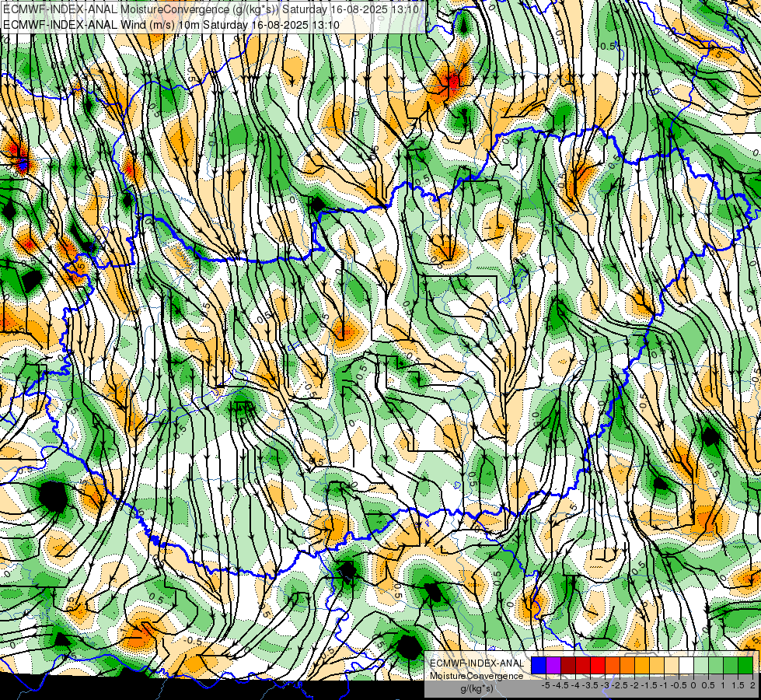Click the pale green swatch between 0 and 0.5

pos(701,665)
